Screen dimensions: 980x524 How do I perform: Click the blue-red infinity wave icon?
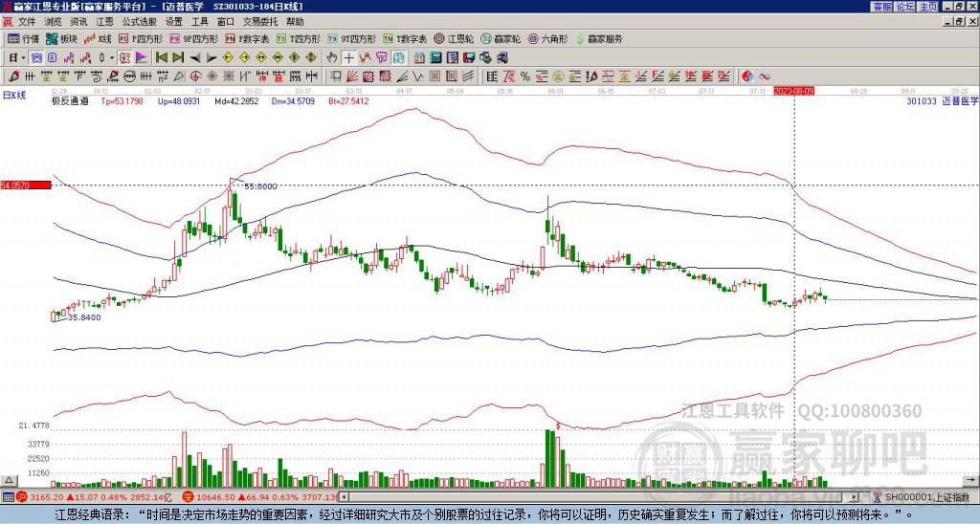tap(765, 76)
